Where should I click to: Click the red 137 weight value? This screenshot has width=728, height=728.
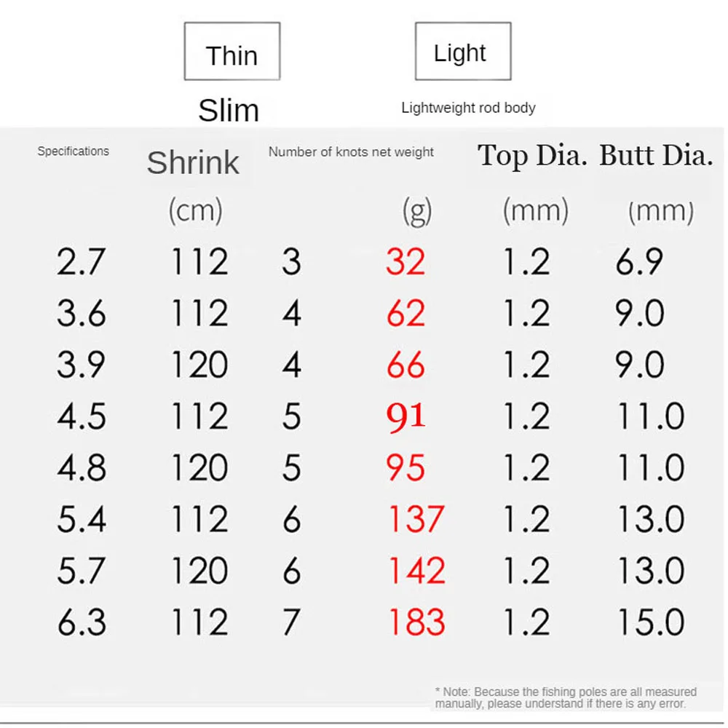[416, 520]
